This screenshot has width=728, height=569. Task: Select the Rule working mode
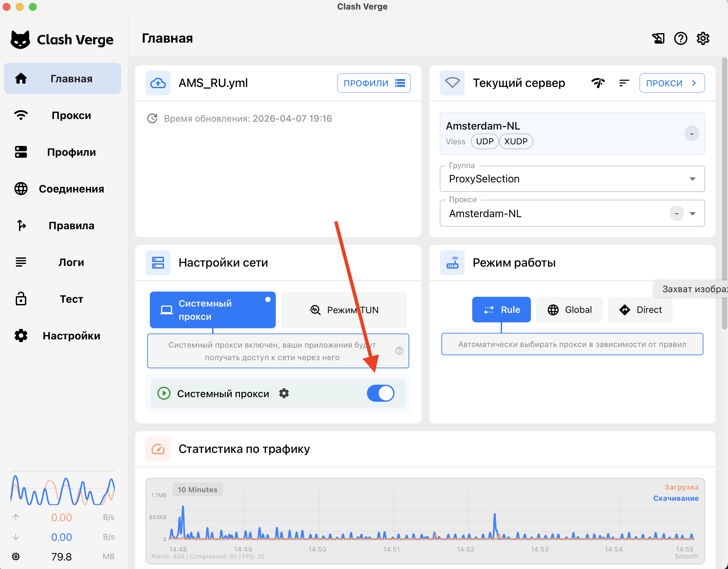501,310
